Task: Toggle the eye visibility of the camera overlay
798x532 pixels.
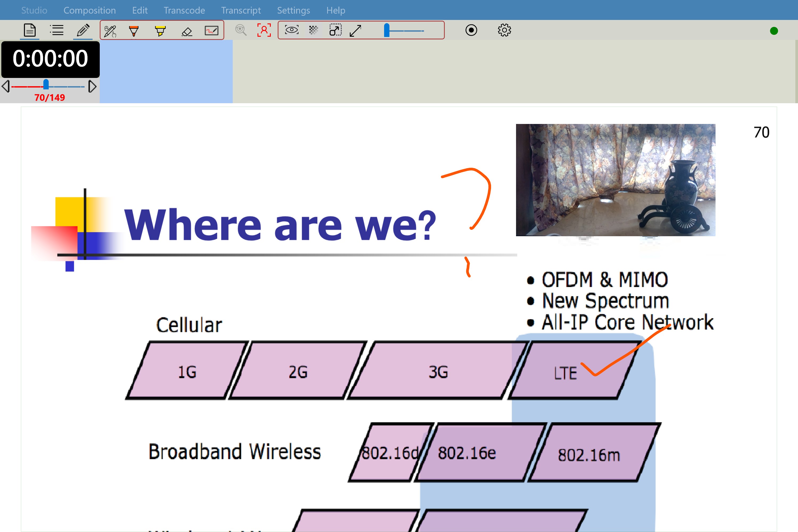Action: [292, 30]
